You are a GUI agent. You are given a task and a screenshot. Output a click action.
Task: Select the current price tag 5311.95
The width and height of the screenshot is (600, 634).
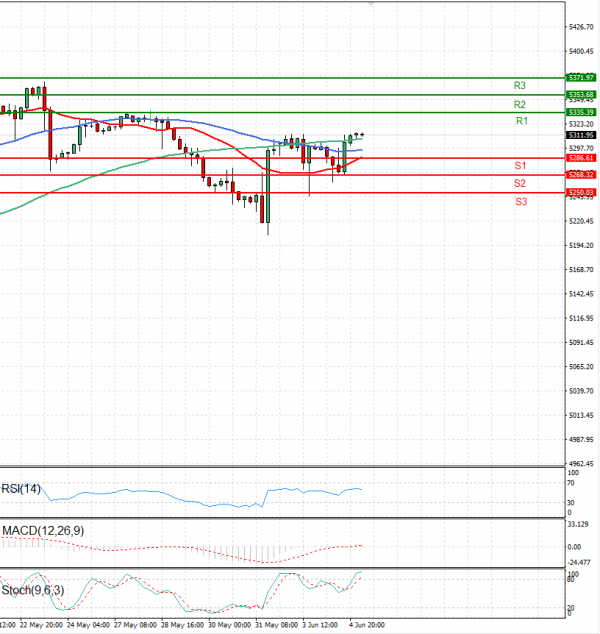[x=581, y=135]
